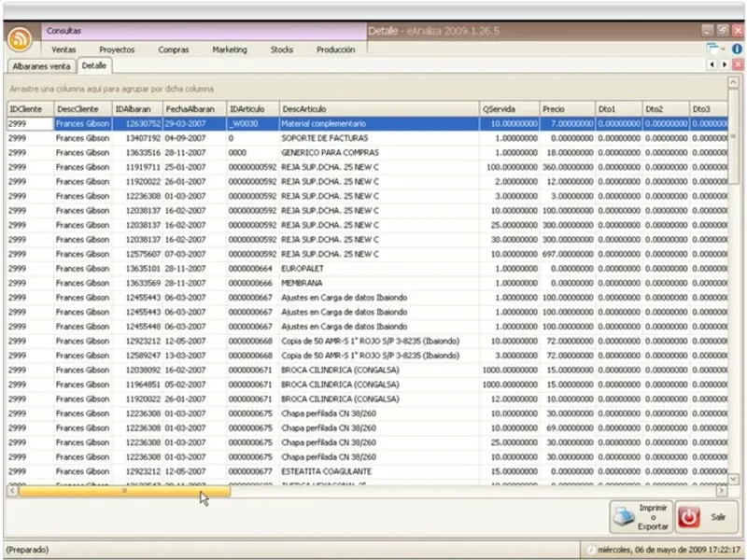Click the DescArticulo column header
Image resolution: width=747 pixels, height=560 pixels.
(378, 109)
